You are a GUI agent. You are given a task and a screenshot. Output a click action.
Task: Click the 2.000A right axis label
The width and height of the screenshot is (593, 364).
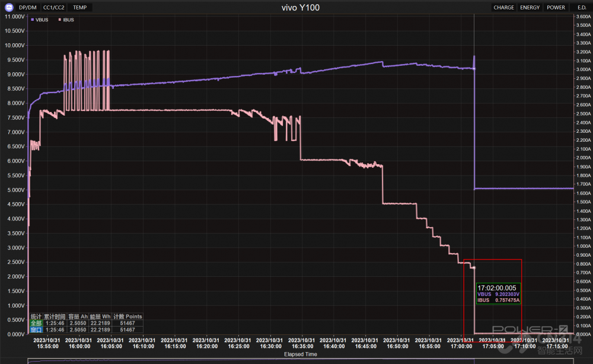(583, 158)
